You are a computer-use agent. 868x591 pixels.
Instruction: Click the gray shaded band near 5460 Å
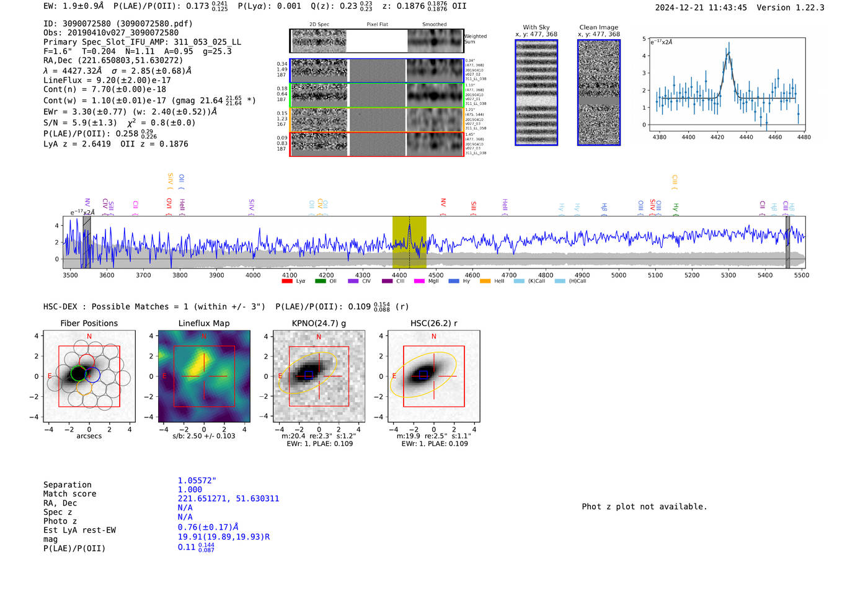coord(787,242)
